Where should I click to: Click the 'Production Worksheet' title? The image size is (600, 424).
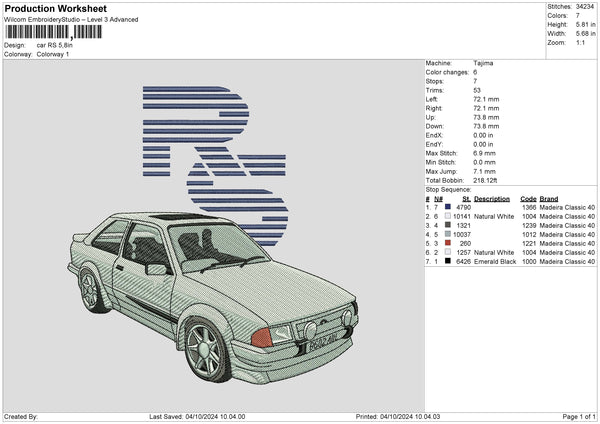click(x=55, y=9)
